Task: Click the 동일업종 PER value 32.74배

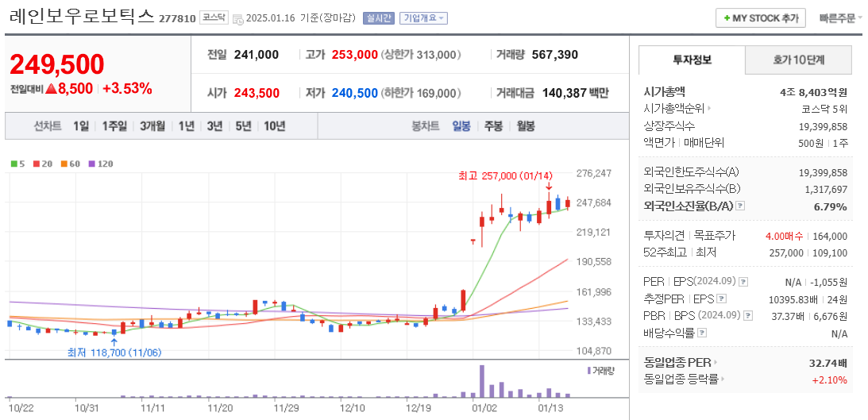Action: coord(828,364)
